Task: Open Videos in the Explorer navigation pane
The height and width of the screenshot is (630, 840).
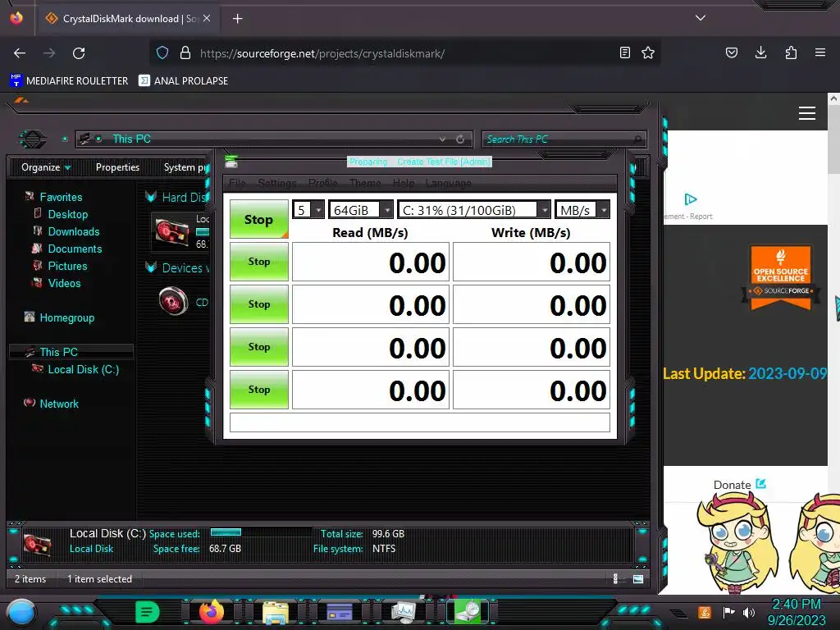Action: point(64,283)
